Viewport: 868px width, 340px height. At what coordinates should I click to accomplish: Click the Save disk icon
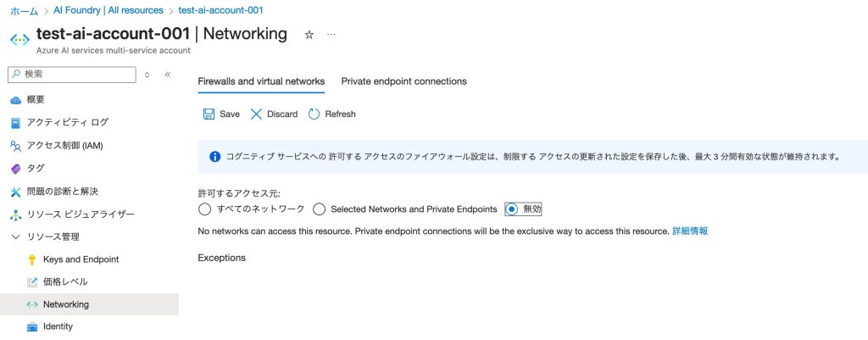click(209, 114)
